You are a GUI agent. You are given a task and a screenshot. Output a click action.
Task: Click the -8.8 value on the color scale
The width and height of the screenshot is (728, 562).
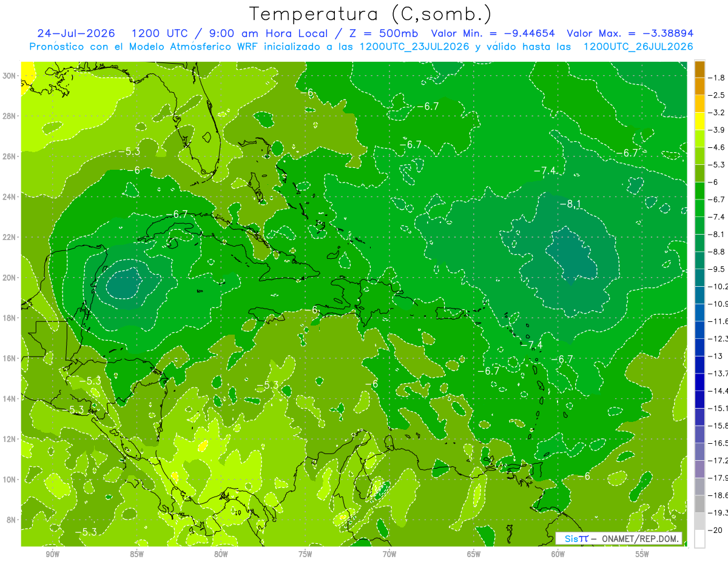tap(717, 252)
